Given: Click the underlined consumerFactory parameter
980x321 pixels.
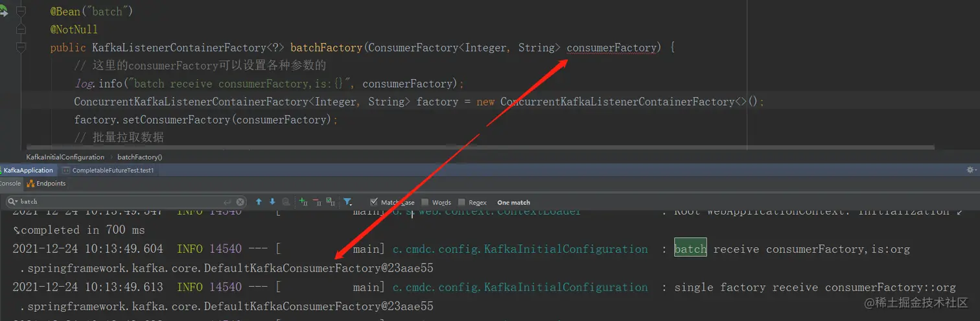Looking at the screenshot, I should (x=611, y=48).
